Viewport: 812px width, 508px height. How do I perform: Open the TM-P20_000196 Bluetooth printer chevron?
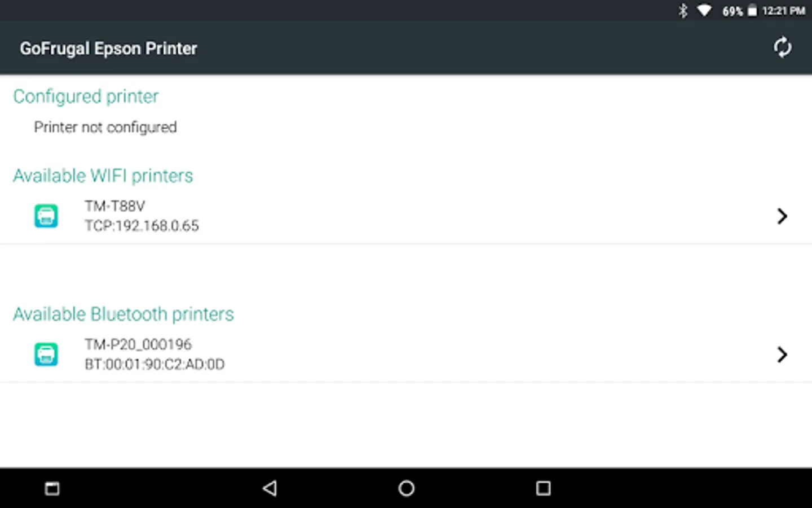782,354
